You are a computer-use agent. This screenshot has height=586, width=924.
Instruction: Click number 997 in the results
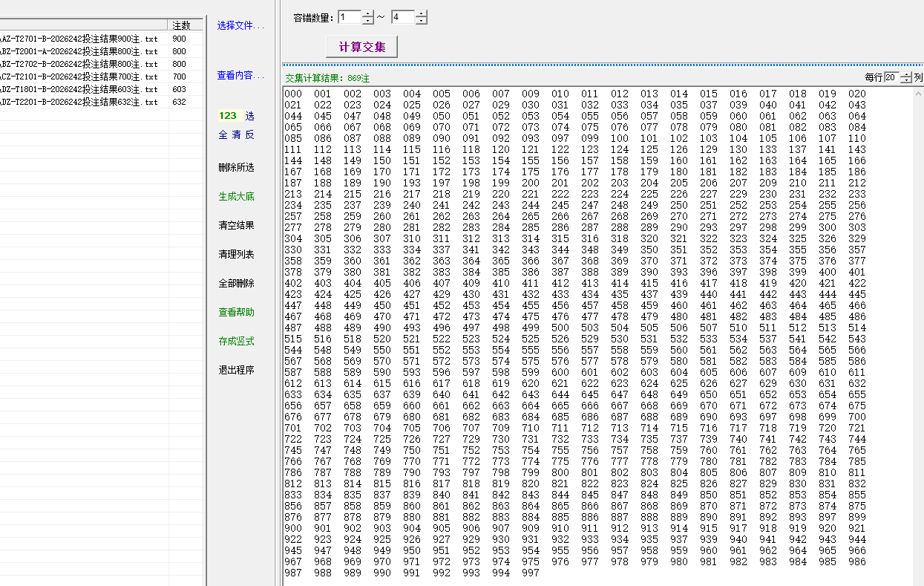tap(531, 573)
